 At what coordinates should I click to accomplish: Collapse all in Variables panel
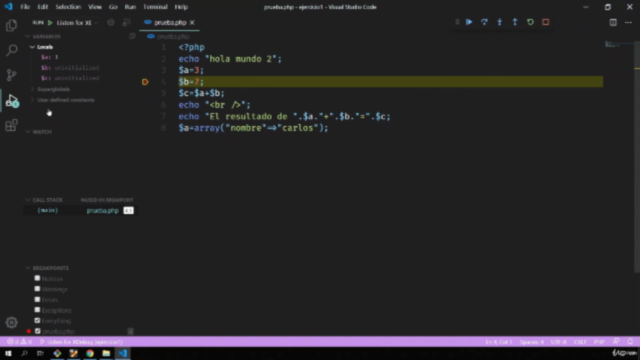[132, 36]
